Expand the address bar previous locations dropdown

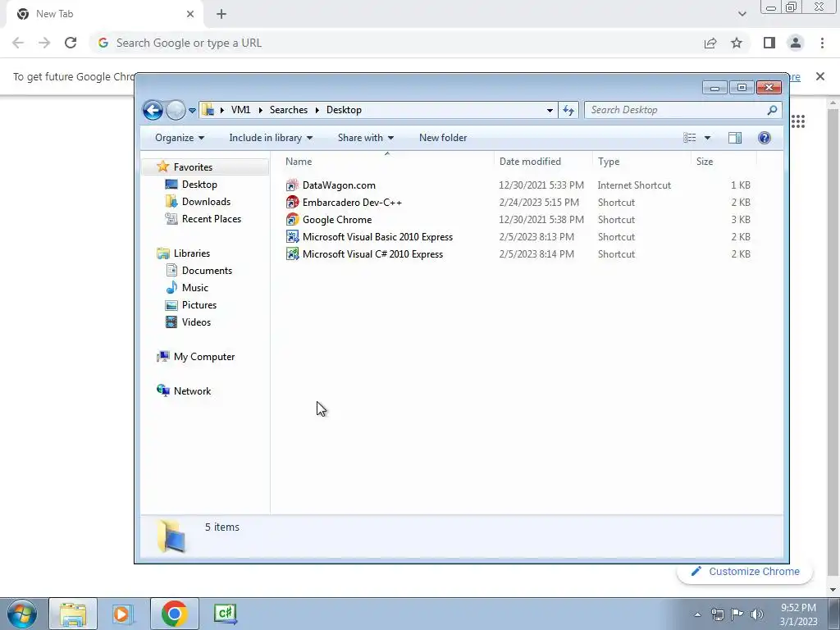550,111
